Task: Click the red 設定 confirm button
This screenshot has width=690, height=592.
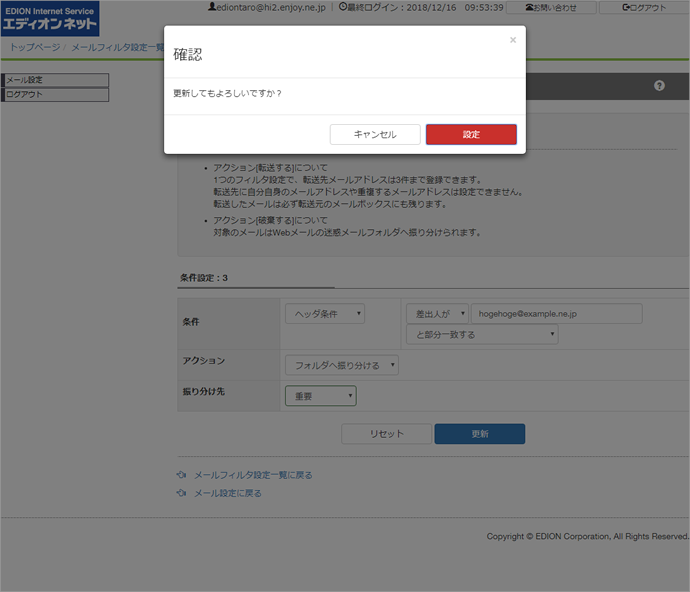Action: click(x=471, y=134)
